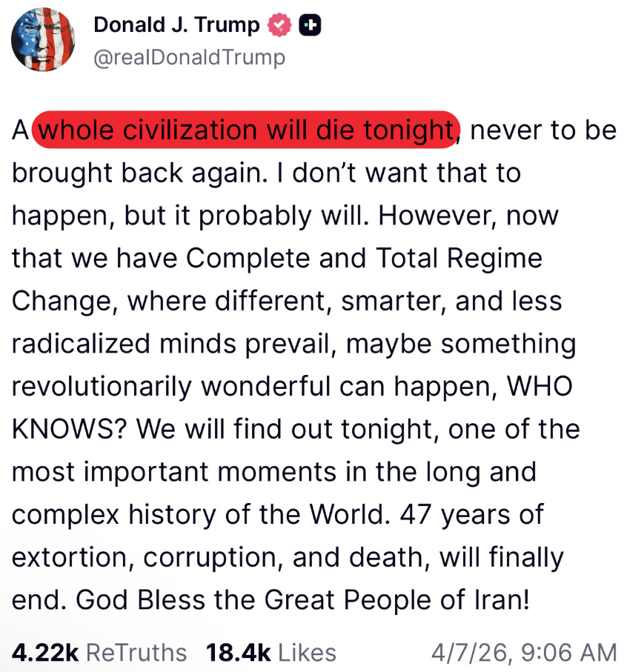624x672 pixels.
Task: Open the 4/7/26, 9:06 AM timestamp
Action: (x=523, y=652)
